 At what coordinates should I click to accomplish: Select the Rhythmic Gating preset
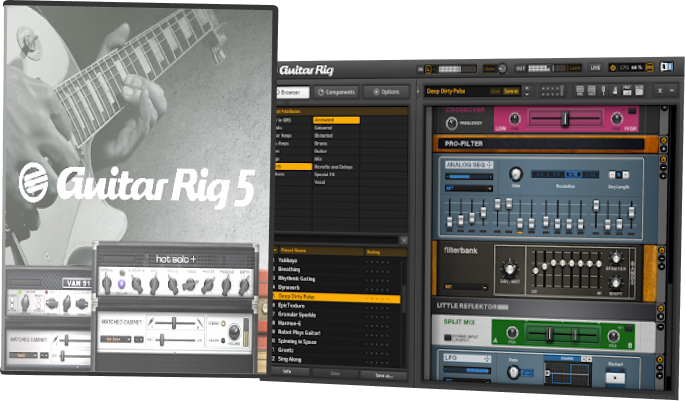pyautogui.click(x=296, y=278)
